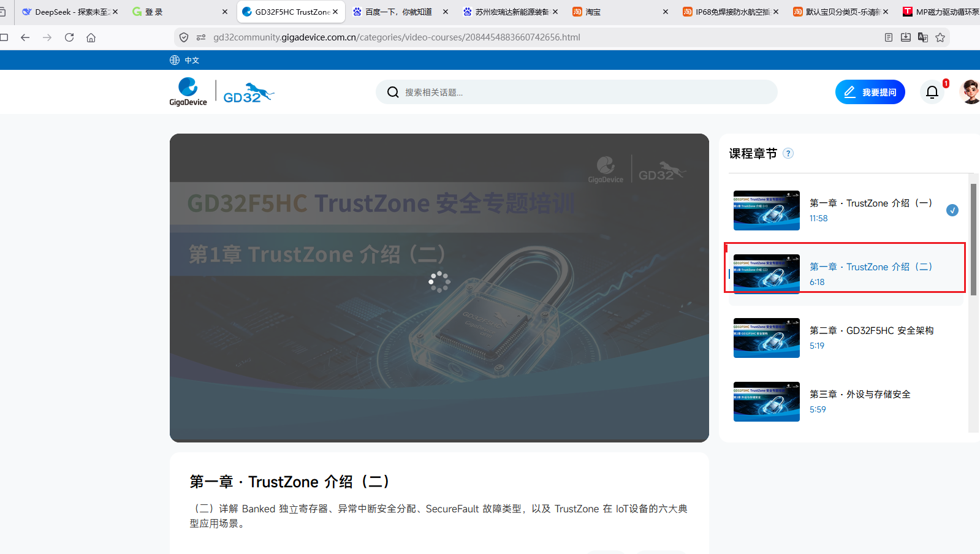Click the 课程章节 heading
The image size is (980, 554).
pos(753,153)
